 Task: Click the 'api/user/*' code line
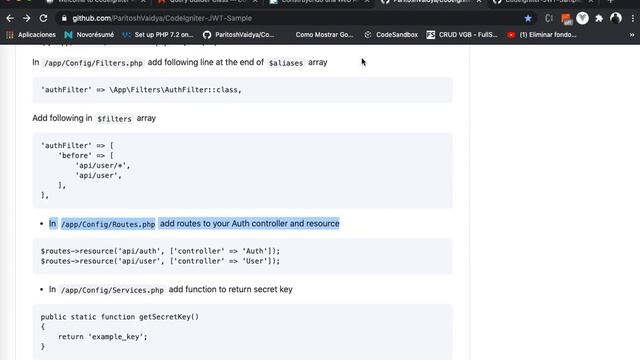pyautogui.click(x=102, y=165)
